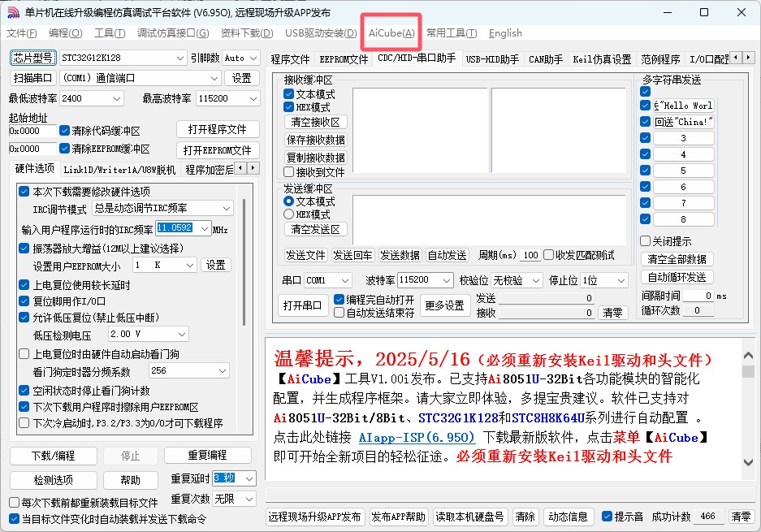Viewport: 761px width, 532px height.
Task: Open the 工具(T) menu
Action: pyautogui.click(x=110, y=33)
